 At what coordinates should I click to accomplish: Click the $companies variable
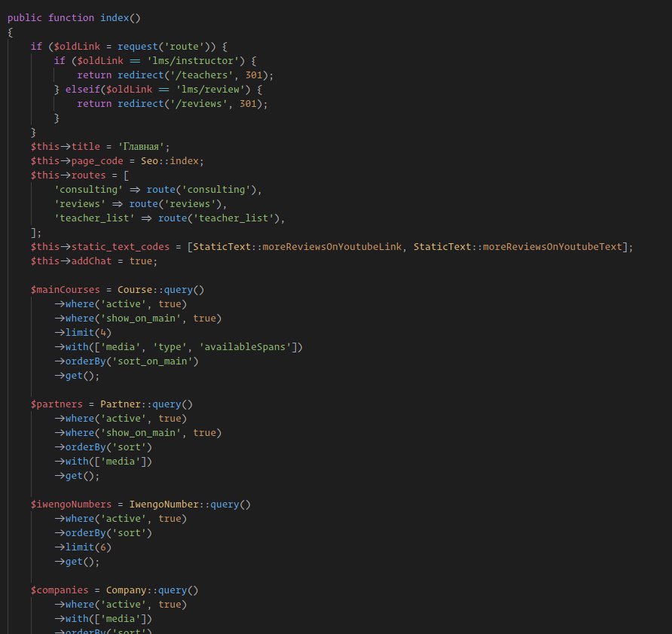pyautogui.click(x=60, y=590)
